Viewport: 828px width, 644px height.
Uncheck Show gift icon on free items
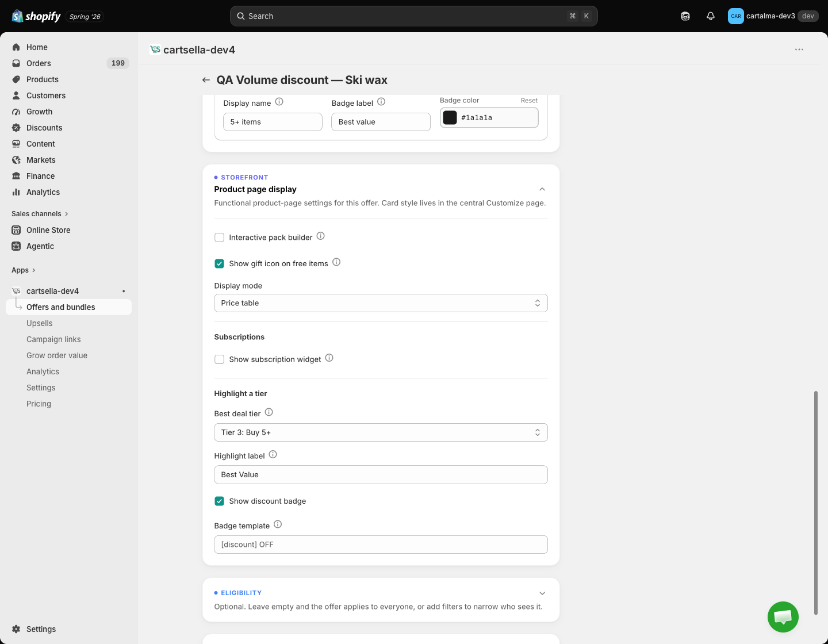pos(219,264)
